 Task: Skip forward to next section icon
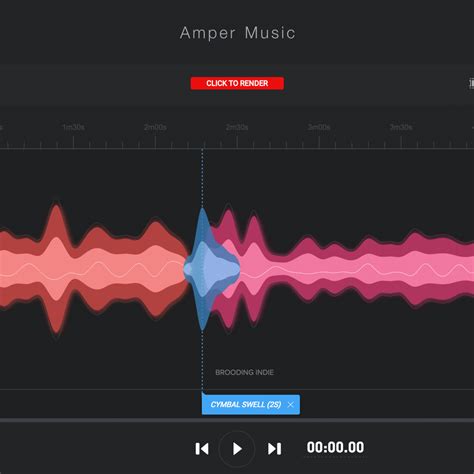pos(275,449)
